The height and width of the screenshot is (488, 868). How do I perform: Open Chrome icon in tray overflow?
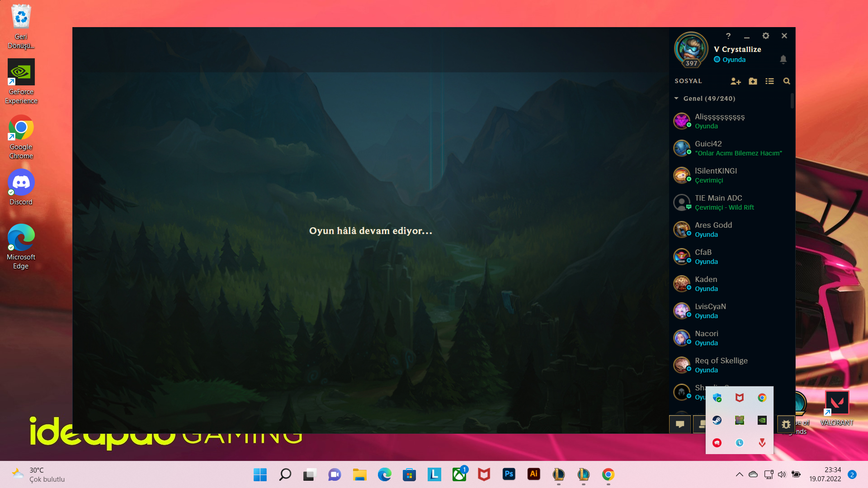[762, 398]
